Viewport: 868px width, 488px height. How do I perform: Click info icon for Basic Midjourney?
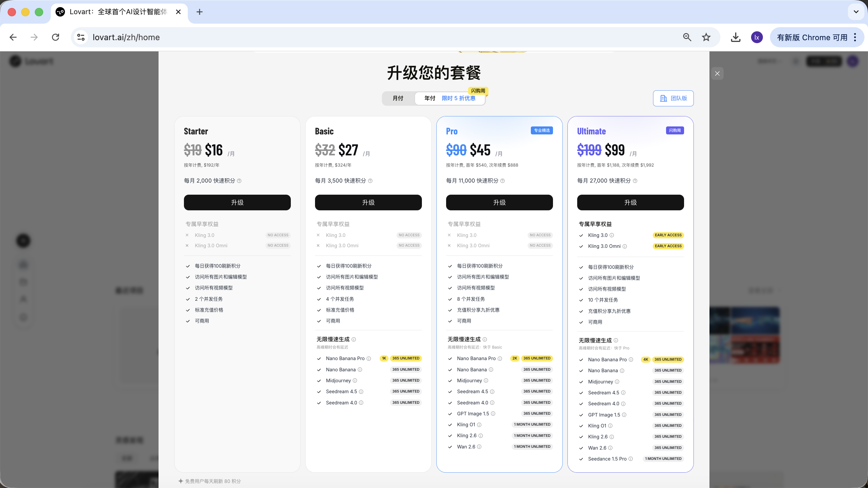tap(355, 380)
